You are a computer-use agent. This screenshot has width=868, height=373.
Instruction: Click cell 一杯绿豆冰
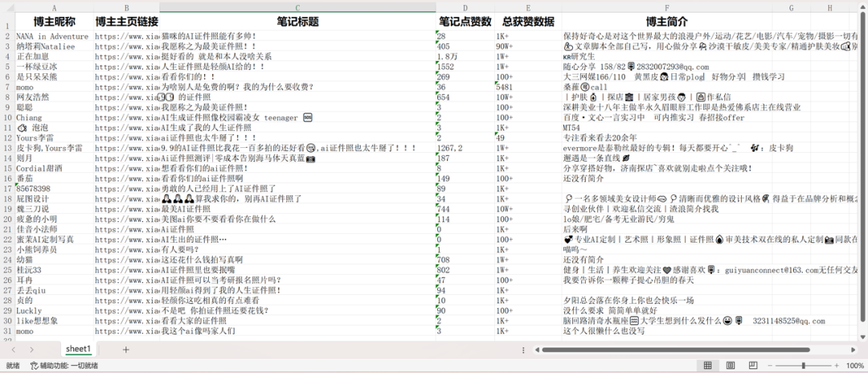(x=55, y=67)
